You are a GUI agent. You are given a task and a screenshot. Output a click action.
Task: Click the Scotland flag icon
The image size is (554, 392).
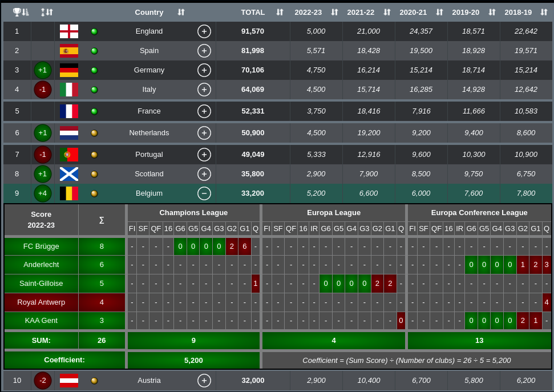tap(69, 174)
